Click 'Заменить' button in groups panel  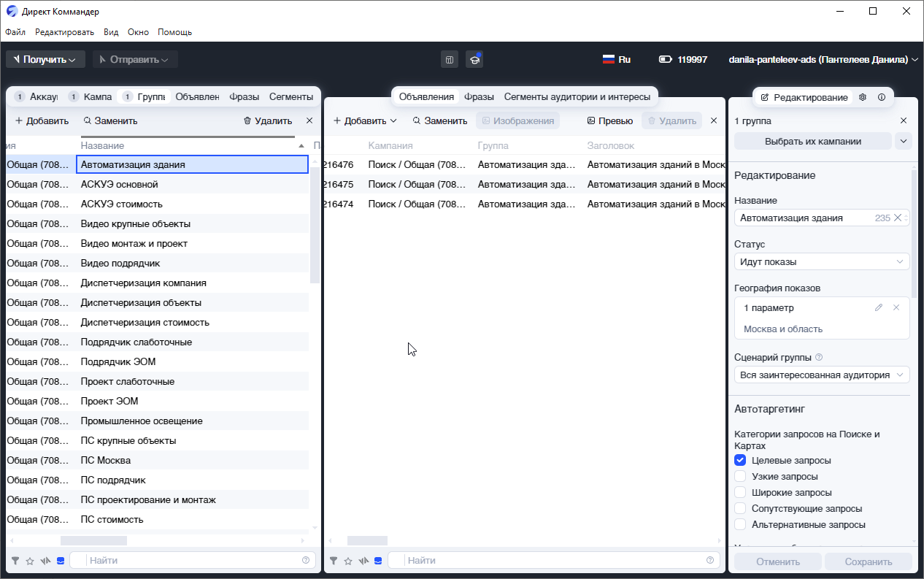(110, 120)
